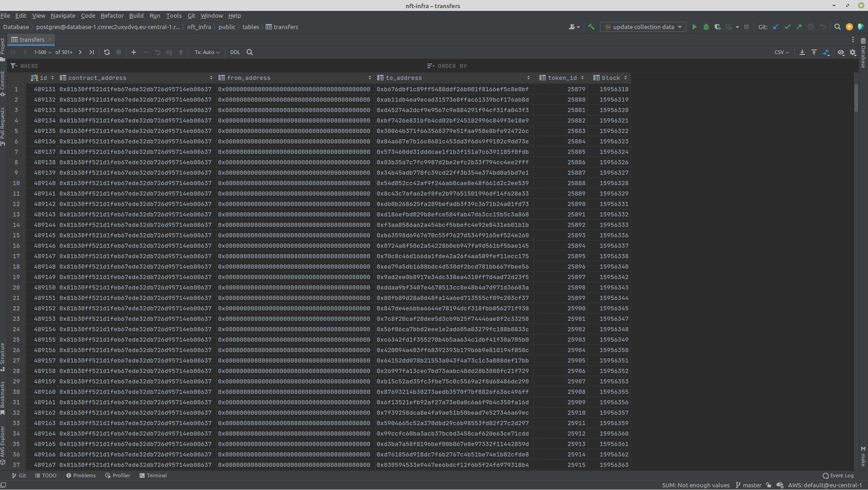Start the green Debug bug icon
Image resolution: width=868 pixels, height=490 pixels.
tap(706, 27)
